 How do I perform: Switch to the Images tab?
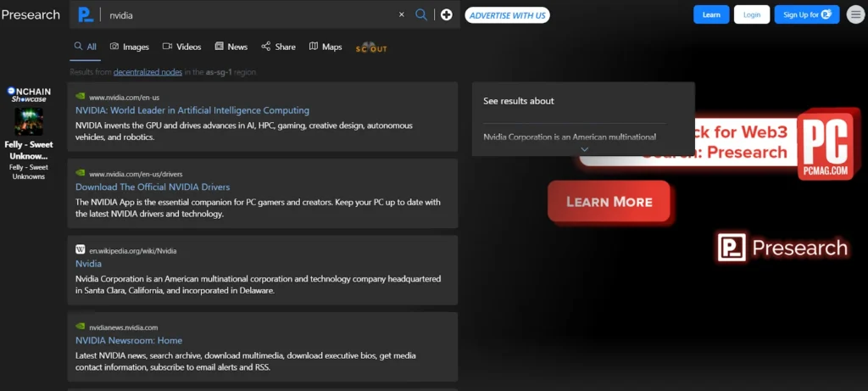coord(129,47)
